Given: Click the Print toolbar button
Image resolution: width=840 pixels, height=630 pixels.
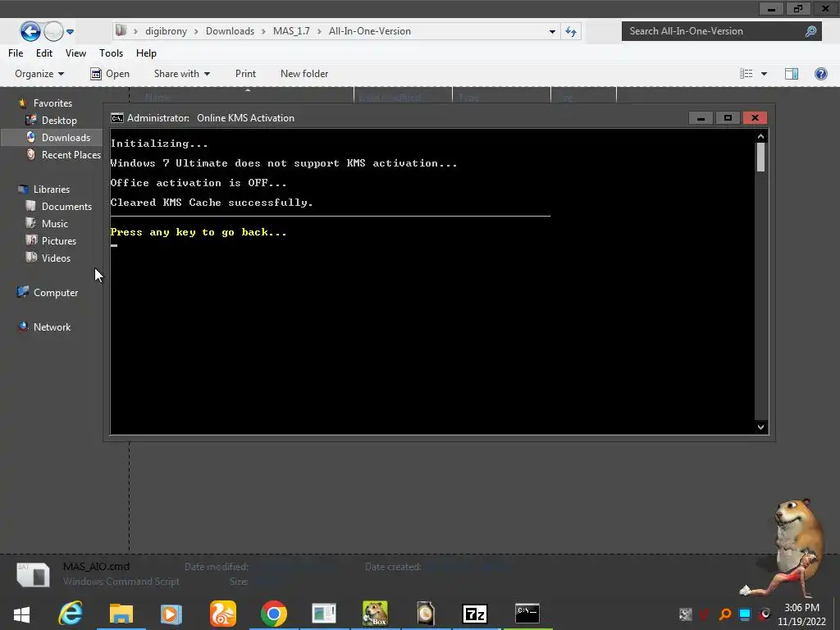Looking at the screenshot, I should point(245,74).
